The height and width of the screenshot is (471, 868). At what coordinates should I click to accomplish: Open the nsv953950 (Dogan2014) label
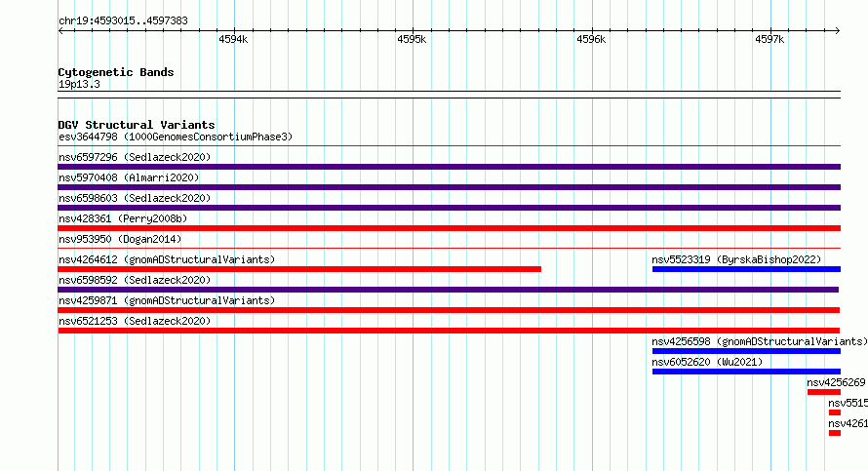tap(120, 239)
